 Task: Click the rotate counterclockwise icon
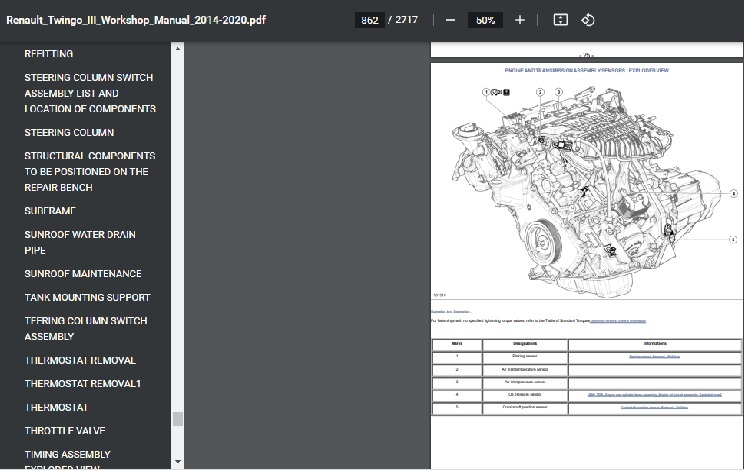(x=588, y=20)
